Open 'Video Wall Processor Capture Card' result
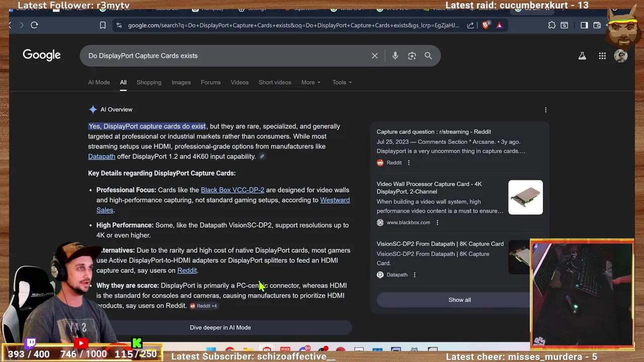The height and width of the screenshot is (362, 644). click(x=429, y=188)
